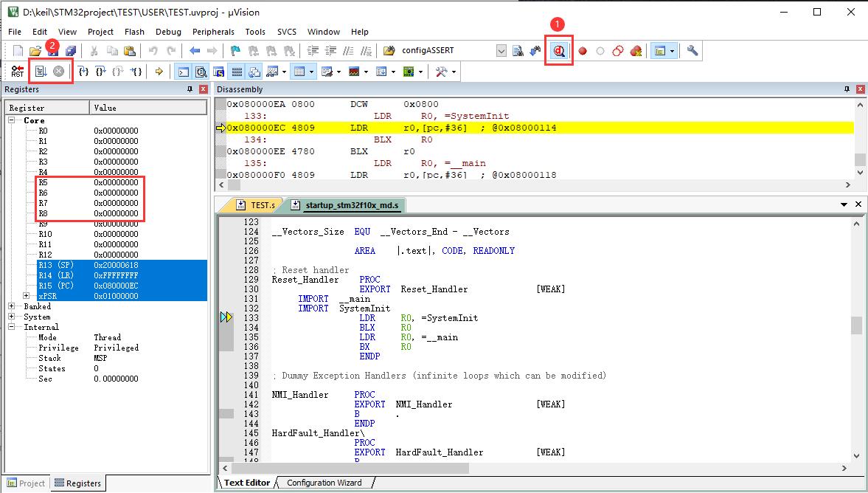This screenshot has width=868, height=493.
Task: Click the Value column header
Action: point(148,108)
